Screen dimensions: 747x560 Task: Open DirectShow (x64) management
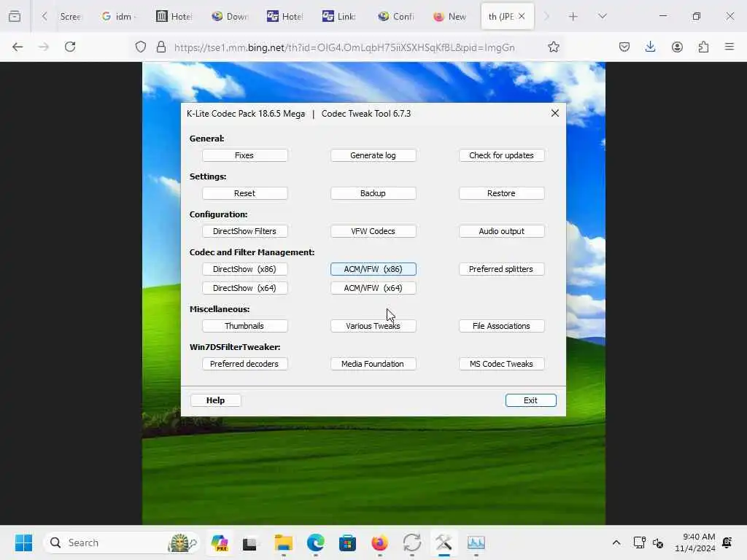click(244, 288)
